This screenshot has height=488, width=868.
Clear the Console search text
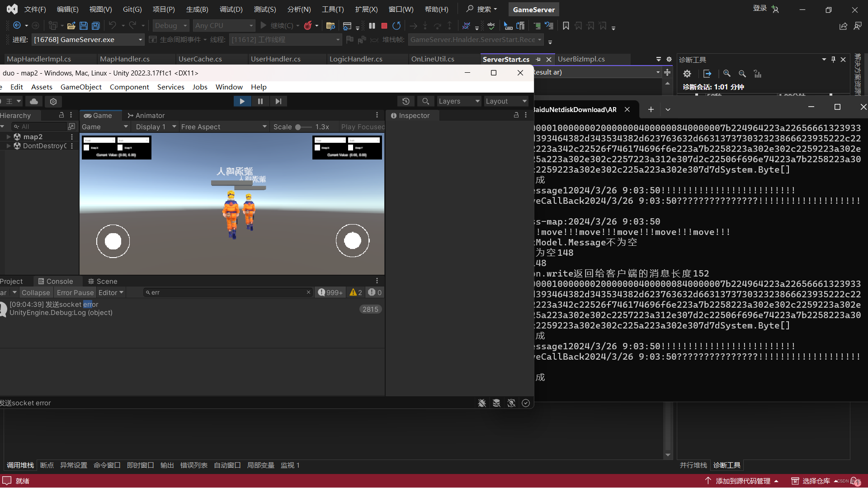click(x=309, y=292)
